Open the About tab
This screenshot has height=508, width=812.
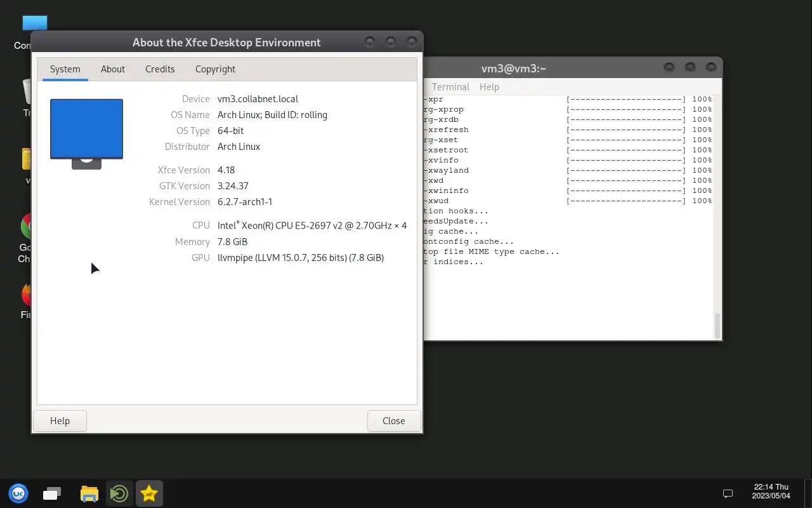pos(113,69)
